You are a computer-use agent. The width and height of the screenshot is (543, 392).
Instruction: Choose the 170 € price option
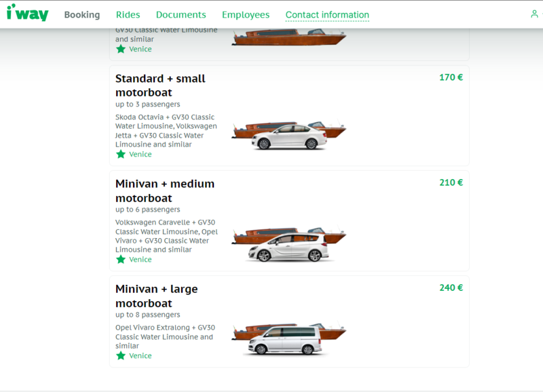tap(451, 77)
